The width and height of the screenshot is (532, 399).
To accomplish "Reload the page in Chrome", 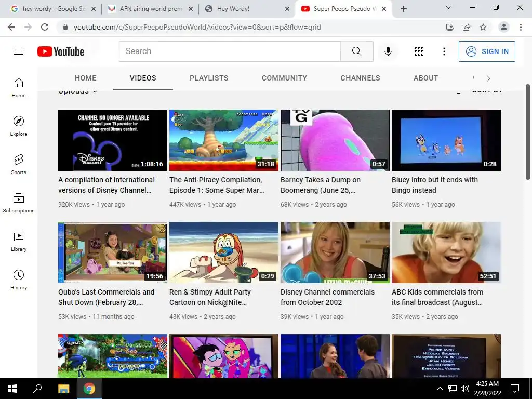I will pyautogui.click(x=45, y=27).
